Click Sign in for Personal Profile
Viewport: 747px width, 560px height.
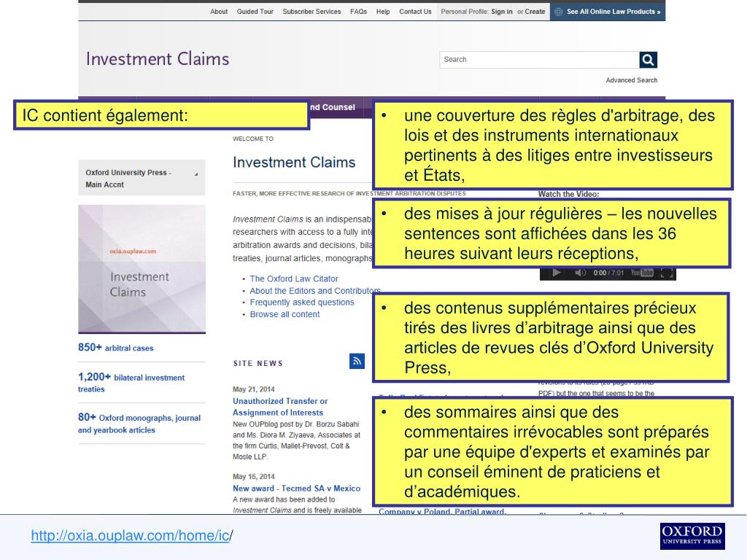click(502, 12)
